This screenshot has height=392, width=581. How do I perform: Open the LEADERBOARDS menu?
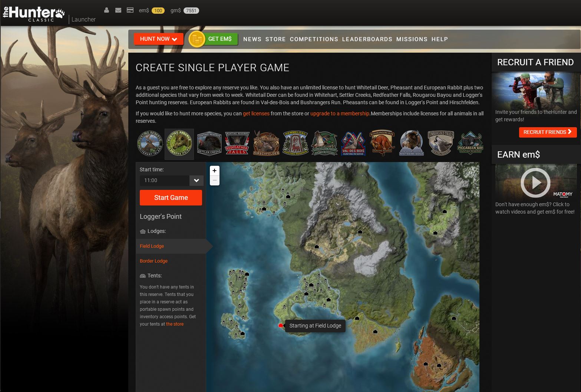click(367, 39)
